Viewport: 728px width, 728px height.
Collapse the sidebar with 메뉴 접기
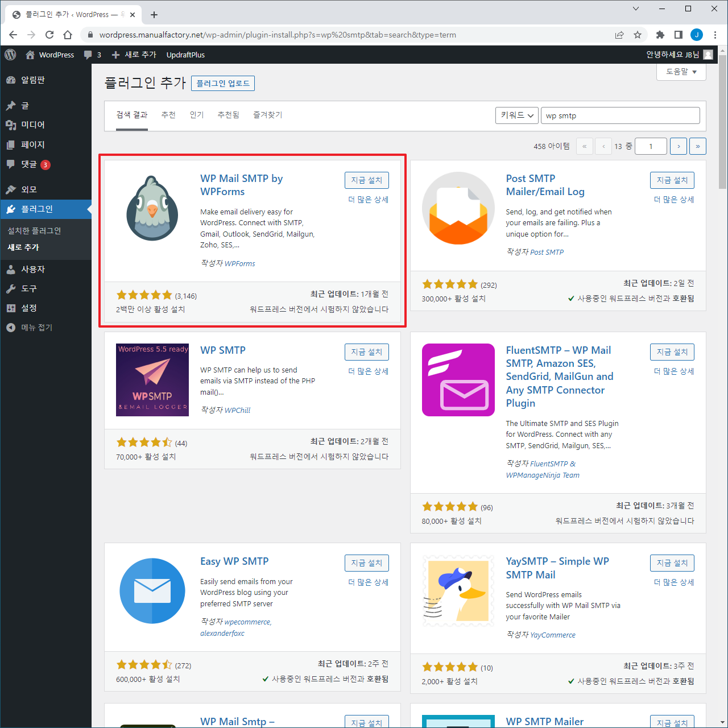(45, 328)
